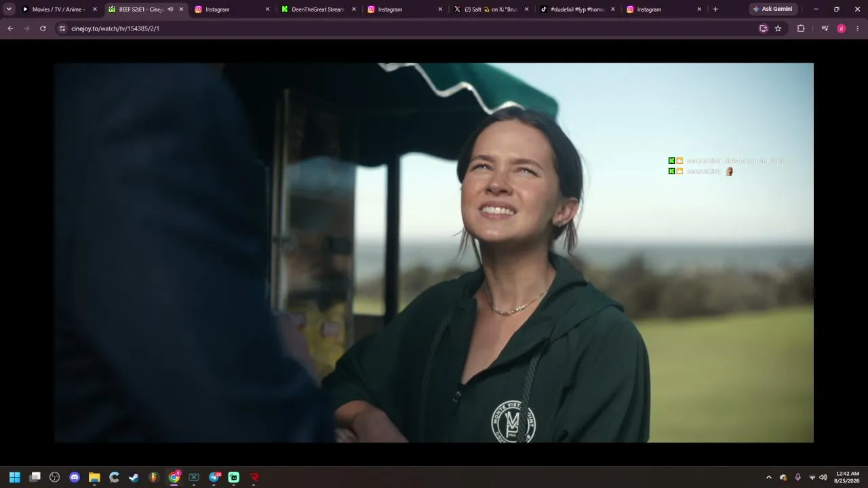Viewport: 868px width, 488px height.
Task: Click the browser back arrow
Action: pyautogui.click(x=10, y=28)
